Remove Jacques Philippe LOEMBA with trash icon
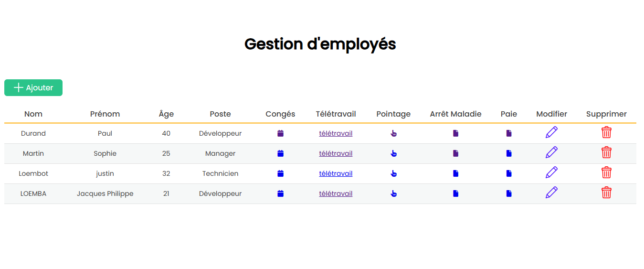The image size is (644, 269). 606,193
